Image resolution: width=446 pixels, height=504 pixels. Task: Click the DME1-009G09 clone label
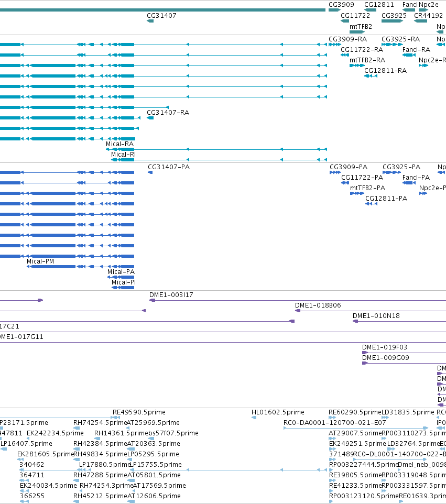coord(386,358)
